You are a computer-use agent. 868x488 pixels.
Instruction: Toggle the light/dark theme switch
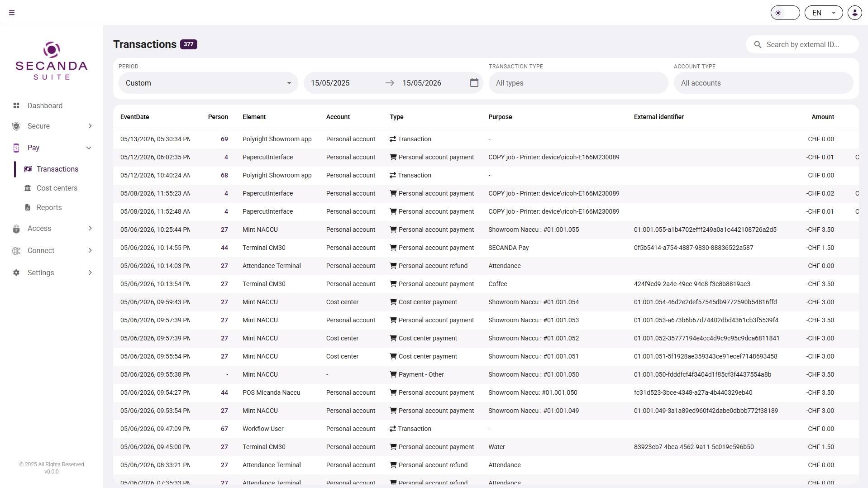785,13
